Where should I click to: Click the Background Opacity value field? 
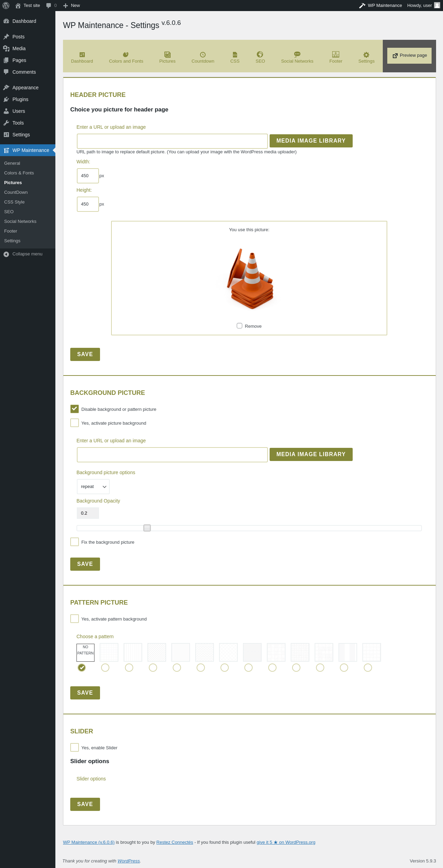click(88, 513)
